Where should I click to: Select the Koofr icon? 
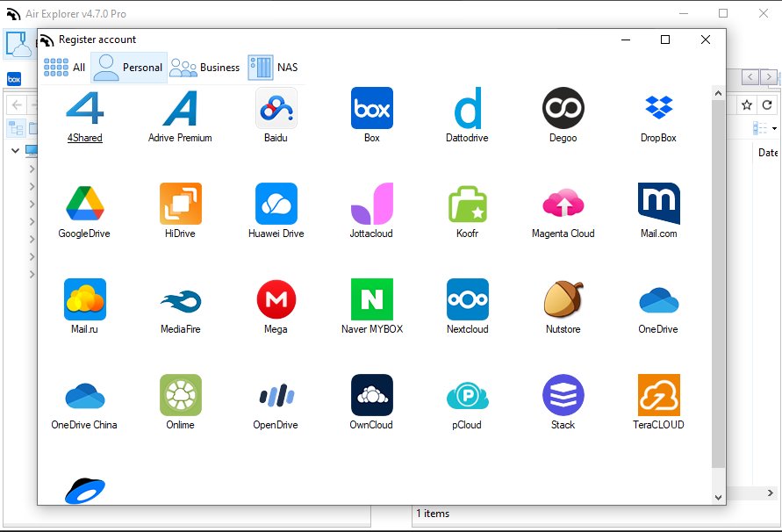(468, 204)
